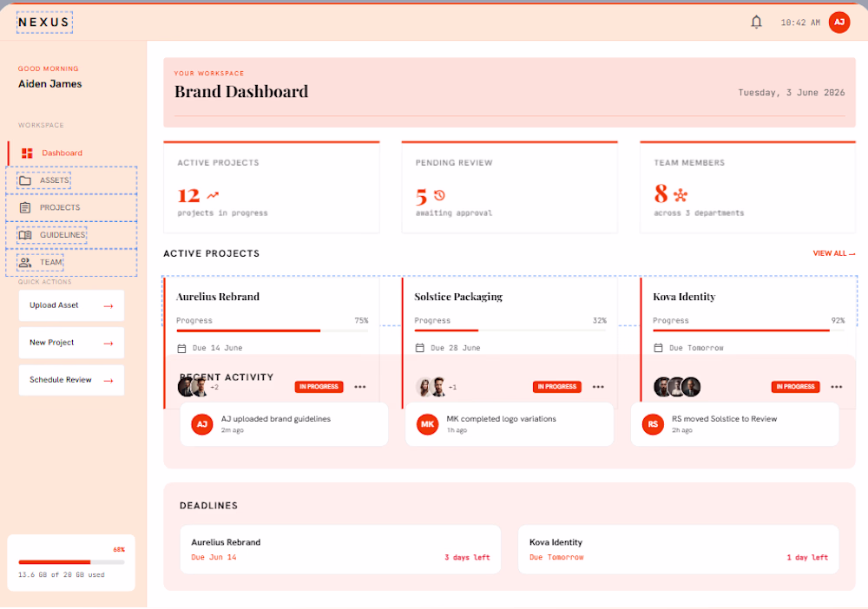Open the Active Projects stat card

[271, 187]
